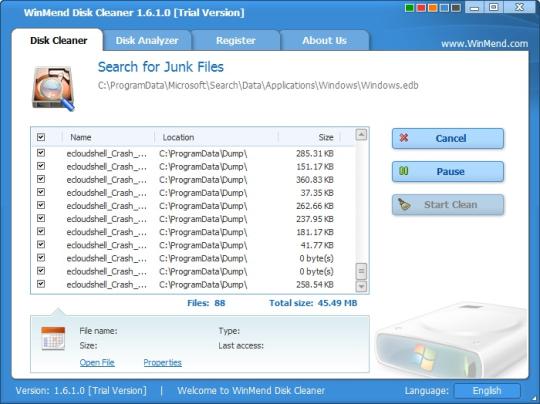This screenshot has width=540, height=404.
Task: Open the Register tab
Action: click(x=236, y=40)
